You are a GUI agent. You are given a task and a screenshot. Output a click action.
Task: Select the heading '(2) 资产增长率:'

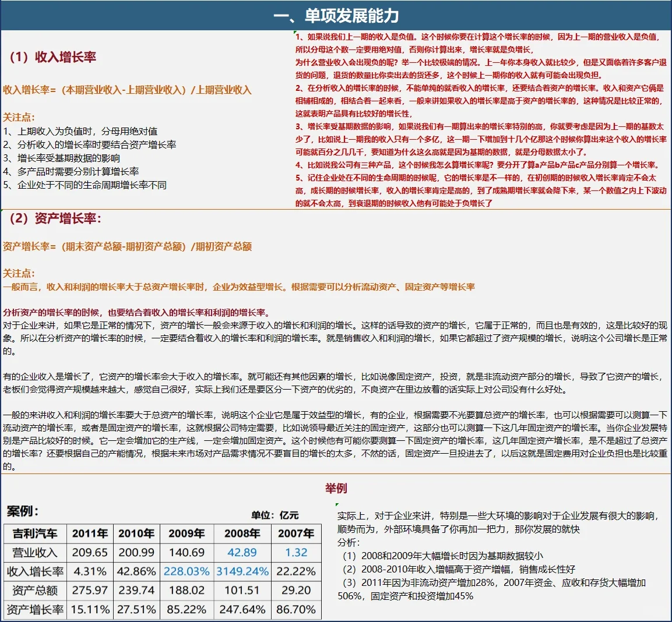tap(55, 218)
